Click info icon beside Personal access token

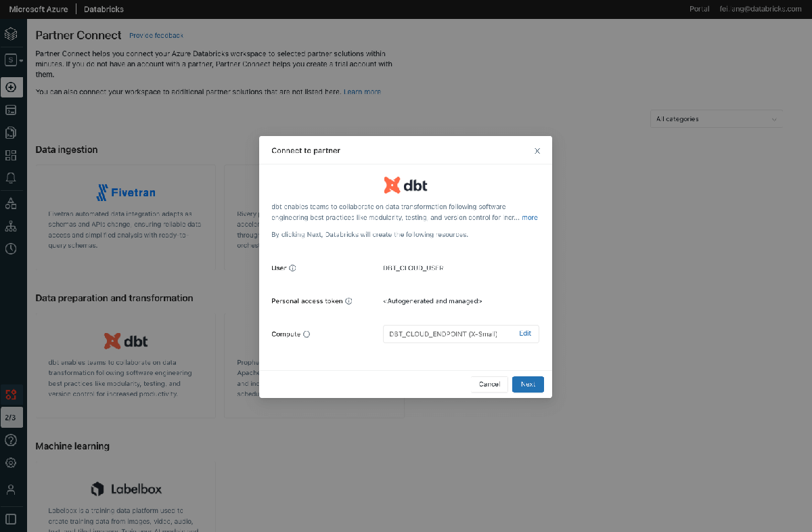[x=348, y=301]
